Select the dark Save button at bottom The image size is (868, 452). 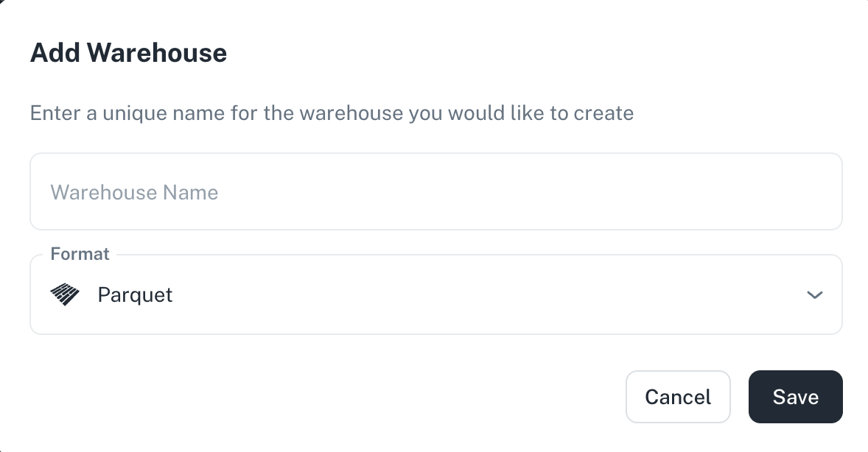pyautogui.click(x=796, y=397)
